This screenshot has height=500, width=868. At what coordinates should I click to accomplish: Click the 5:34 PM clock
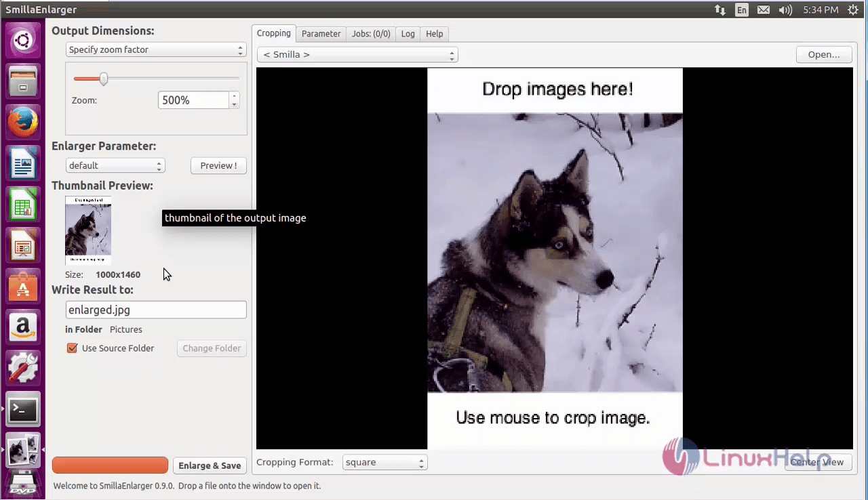click(x=821, y=9)
